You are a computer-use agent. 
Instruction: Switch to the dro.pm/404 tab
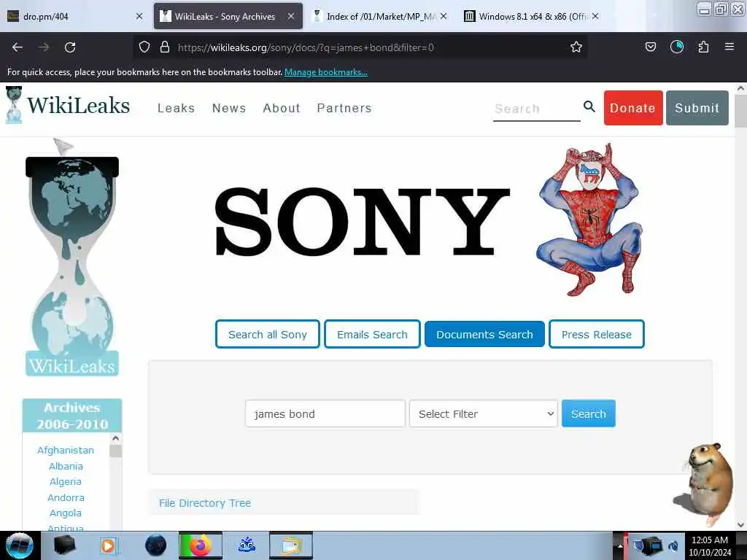(x=74, y=16)
